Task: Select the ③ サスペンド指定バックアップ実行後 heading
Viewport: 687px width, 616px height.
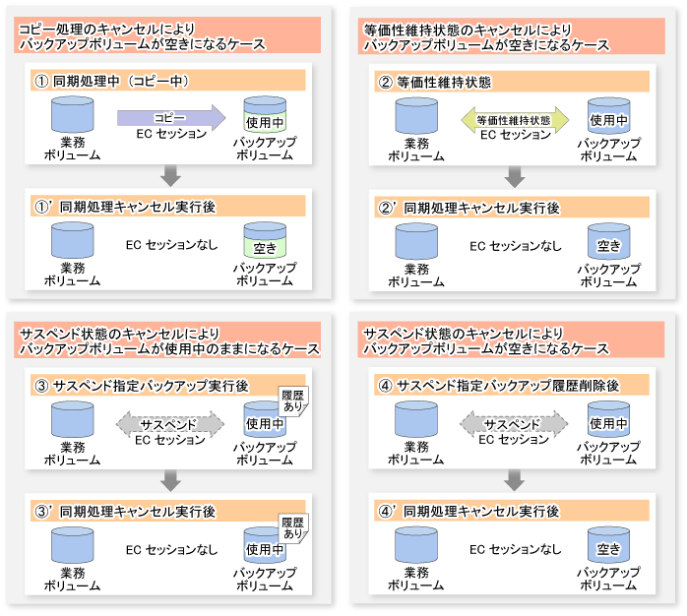Action: tap(170, 385)
